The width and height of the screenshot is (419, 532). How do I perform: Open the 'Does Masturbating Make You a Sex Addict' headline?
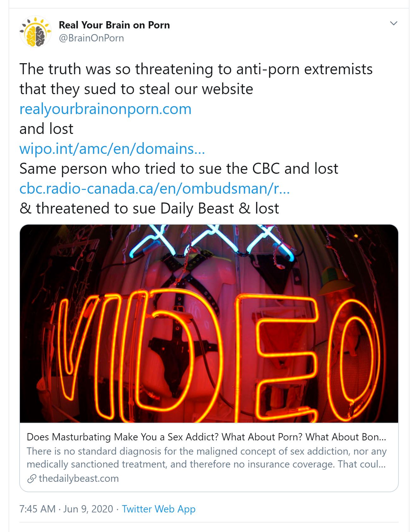coord(206,437)
